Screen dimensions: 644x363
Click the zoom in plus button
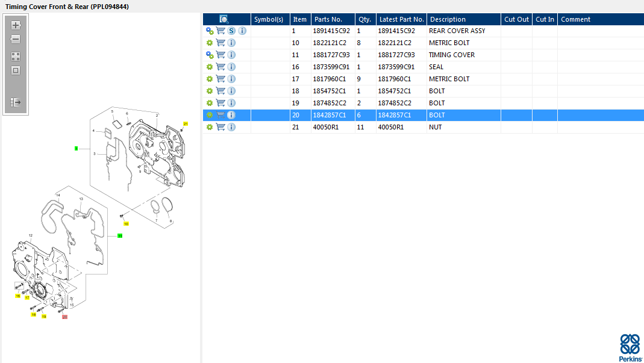point(16,25)
